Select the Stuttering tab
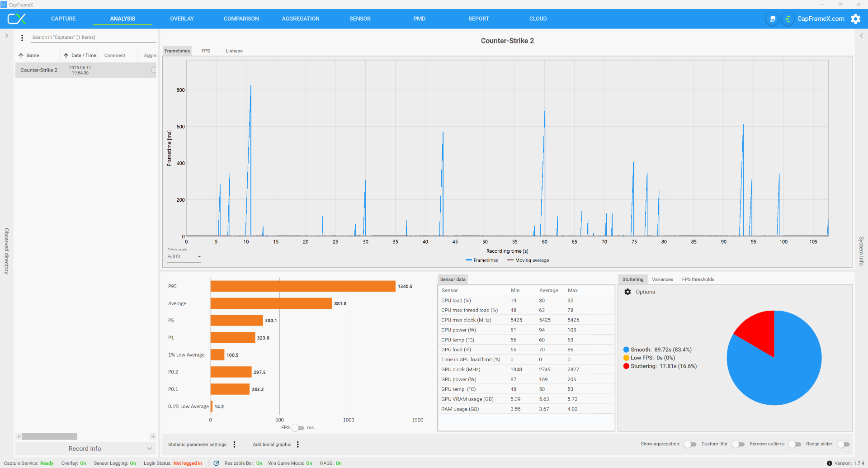 [x=633, y=279]
